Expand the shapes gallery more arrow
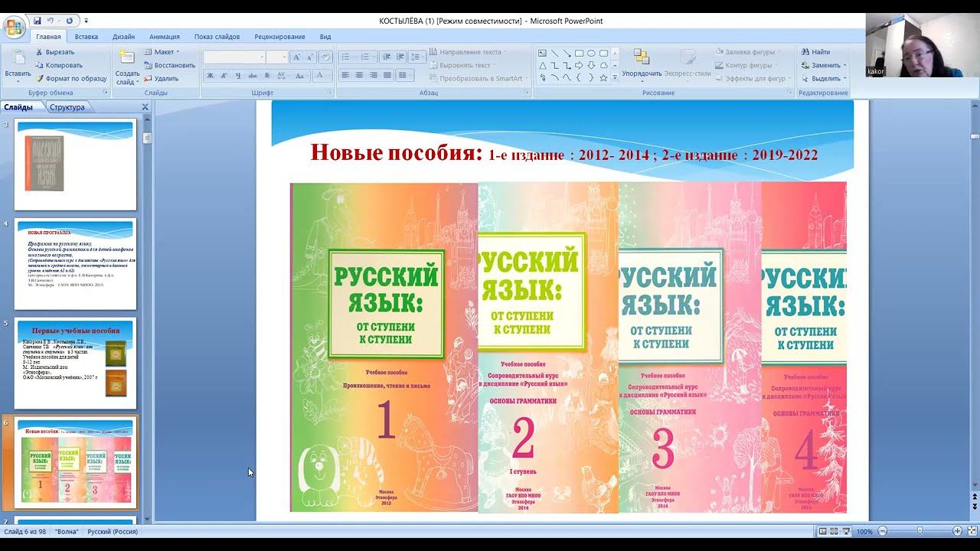980x551 pixels. pos(615,78)
